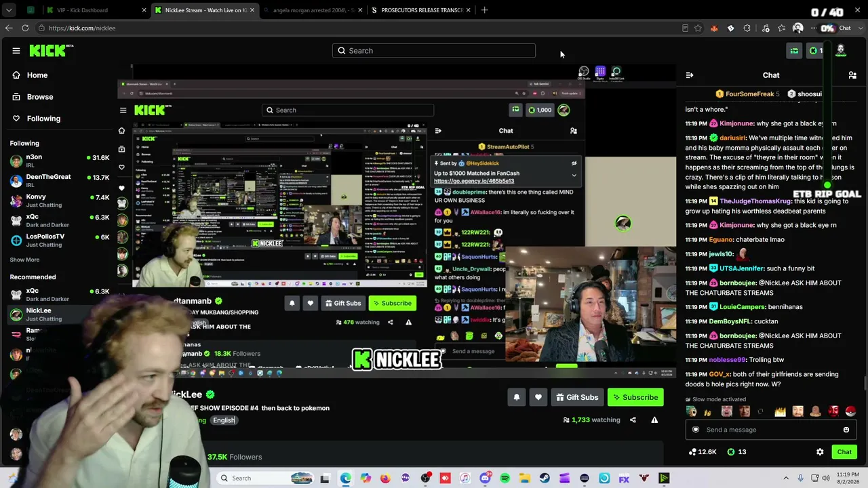This screenshot has height=488, width=868.
Task: Toggle notifications bell for NickLee
Action: click(x=517, y=398)
